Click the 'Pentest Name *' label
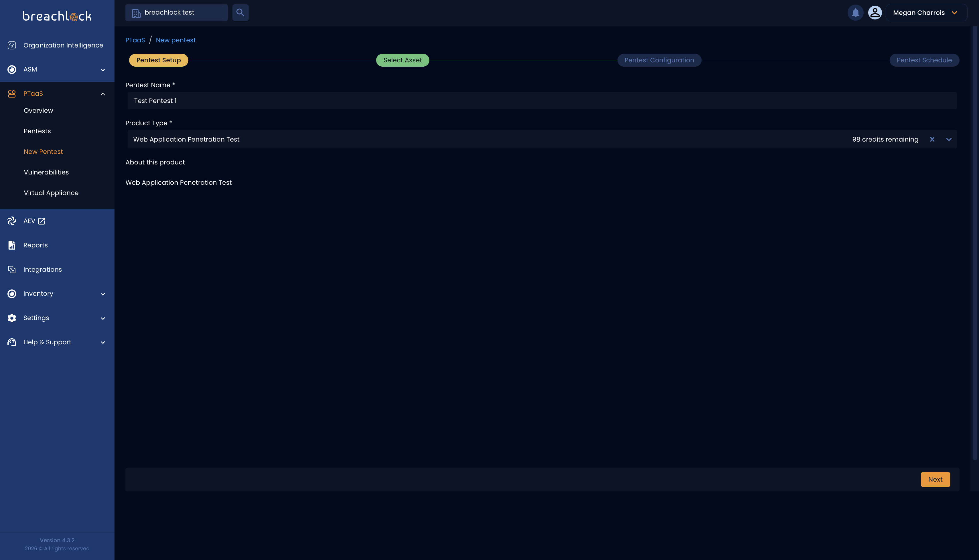The height and width of the screenshot is (560, 979). (150, 85)
